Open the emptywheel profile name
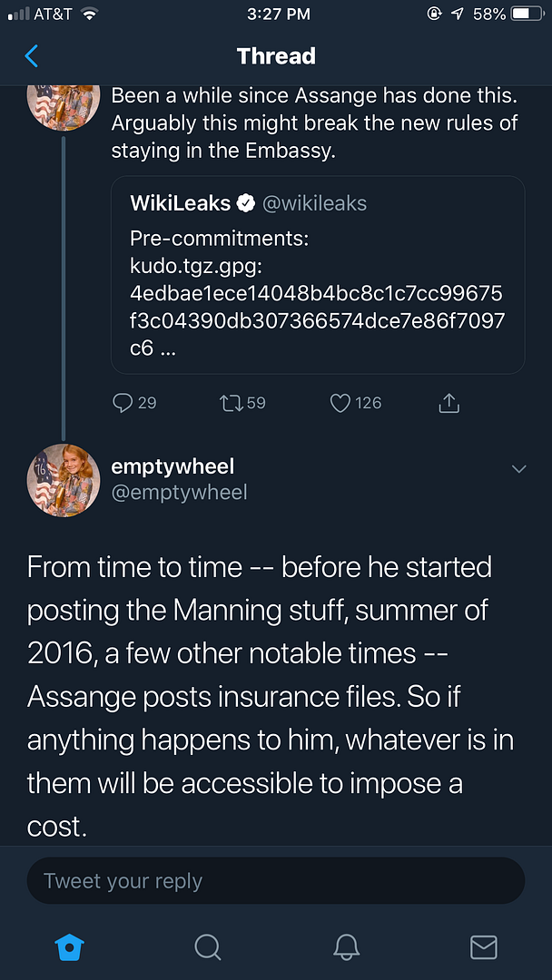 172,466
